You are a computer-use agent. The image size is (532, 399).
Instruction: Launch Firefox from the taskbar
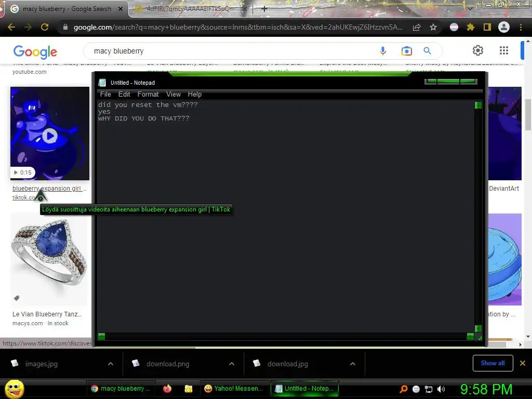pyautogui.click(x=167, y=389)
